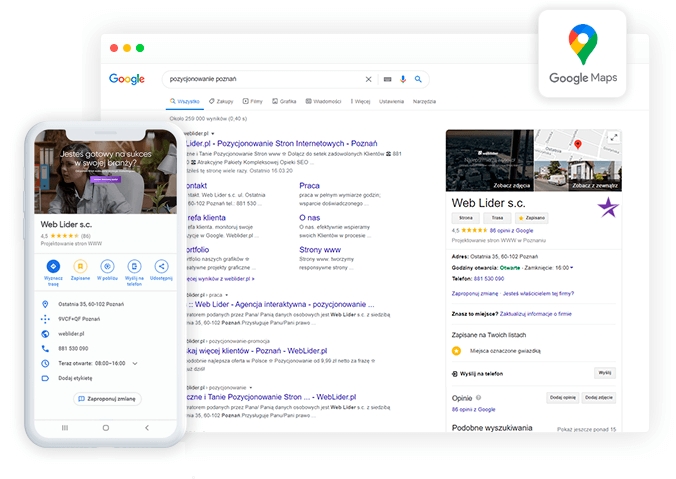Click the phone number 881 530 090 link in the business panel
This screenshot has width=676, height=479.
click(x=489, y=279)
